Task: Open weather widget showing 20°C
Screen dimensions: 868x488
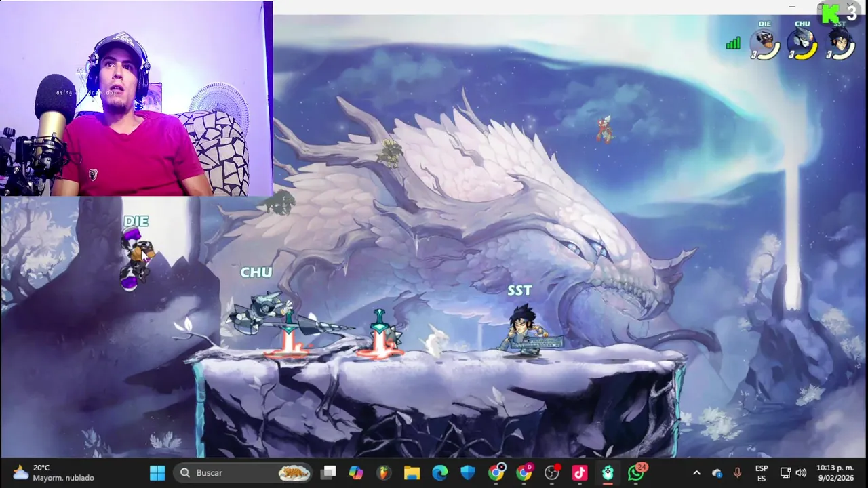Action: point(54,472)
